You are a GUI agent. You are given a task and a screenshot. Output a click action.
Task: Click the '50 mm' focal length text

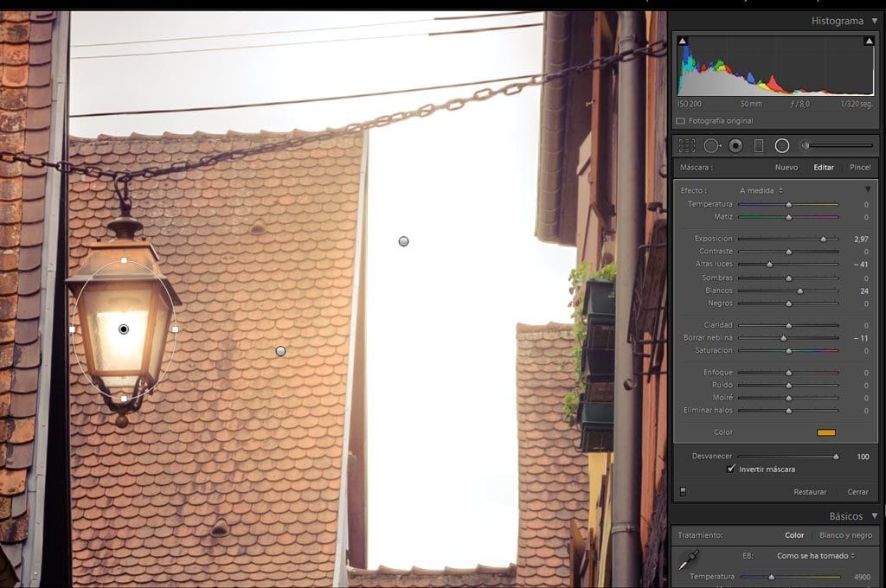751,104
